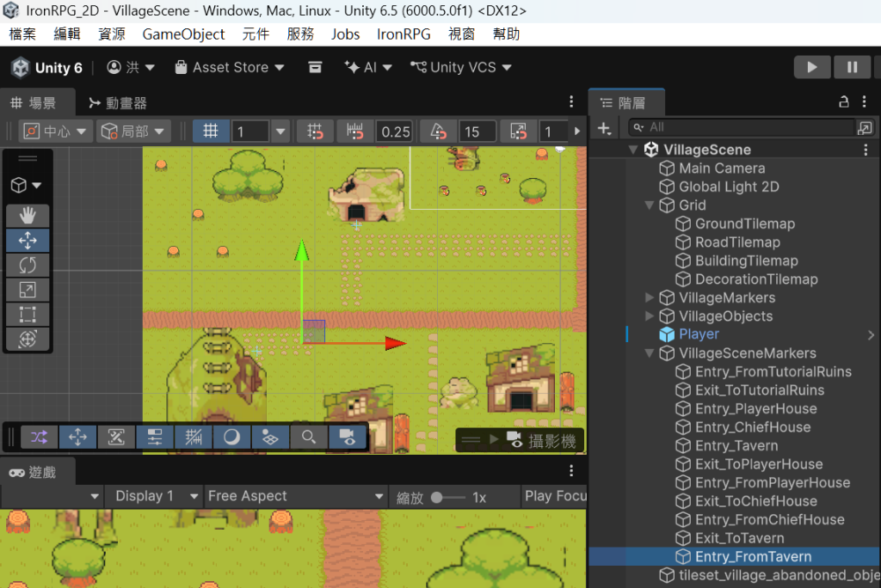
Task: Select the Move tool
Action: (x=27, y=241)
